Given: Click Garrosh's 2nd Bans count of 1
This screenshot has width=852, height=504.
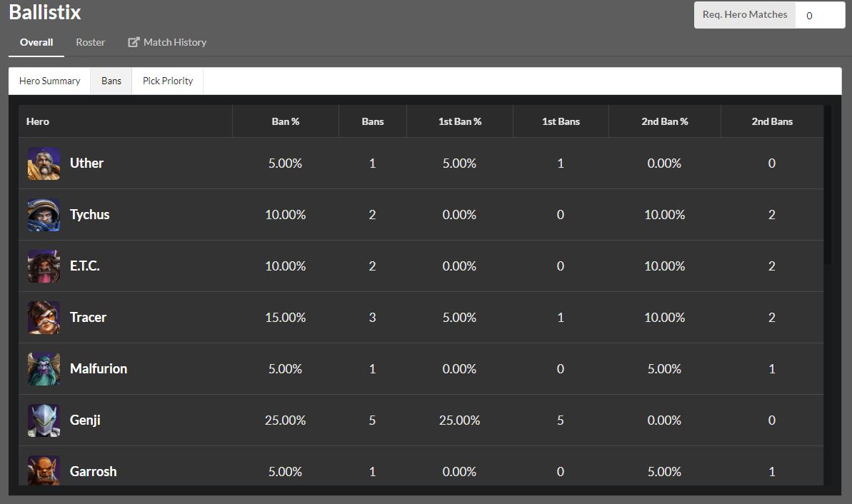Looking at the screenshot, I should 771,471.
